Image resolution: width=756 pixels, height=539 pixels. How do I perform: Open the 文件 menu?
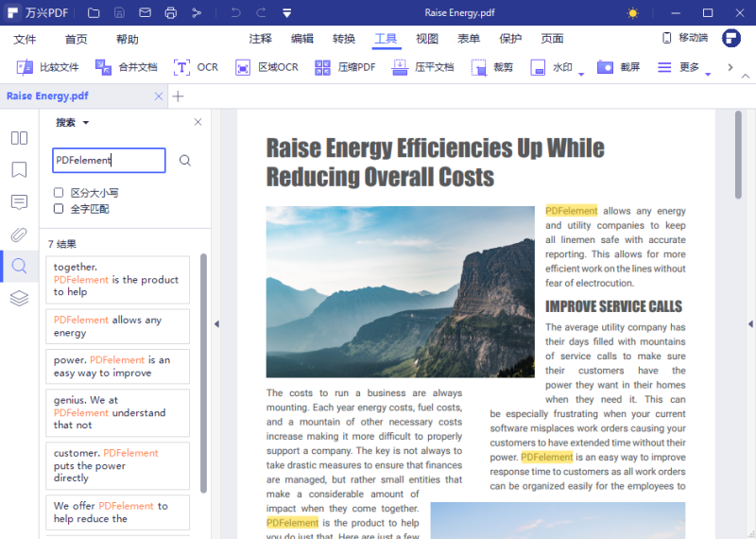(x=25, y=39)
